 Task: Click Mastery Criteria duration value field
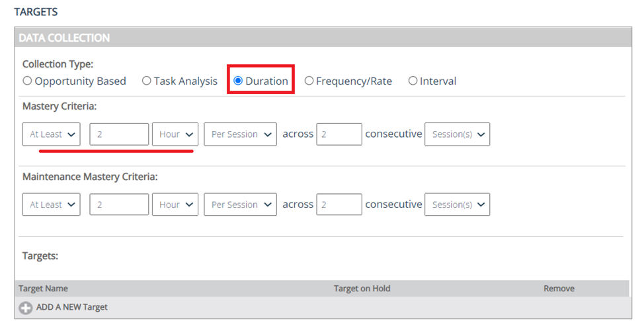[119, 134]
